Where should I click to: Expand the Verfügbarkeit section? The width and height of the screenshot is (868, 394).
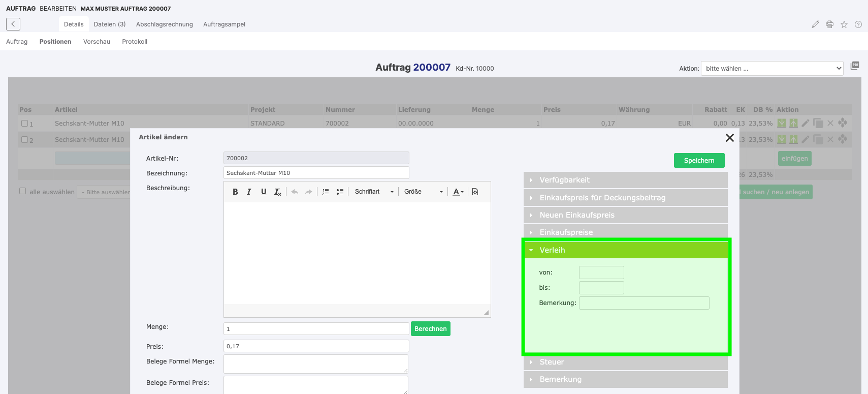(626, 180)
